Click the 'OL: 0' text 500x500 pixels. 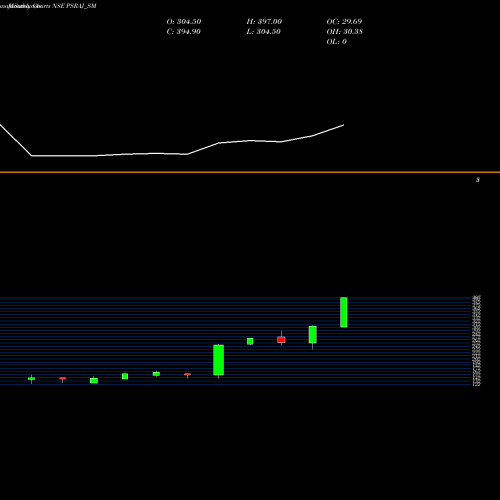tap(336, 42)
